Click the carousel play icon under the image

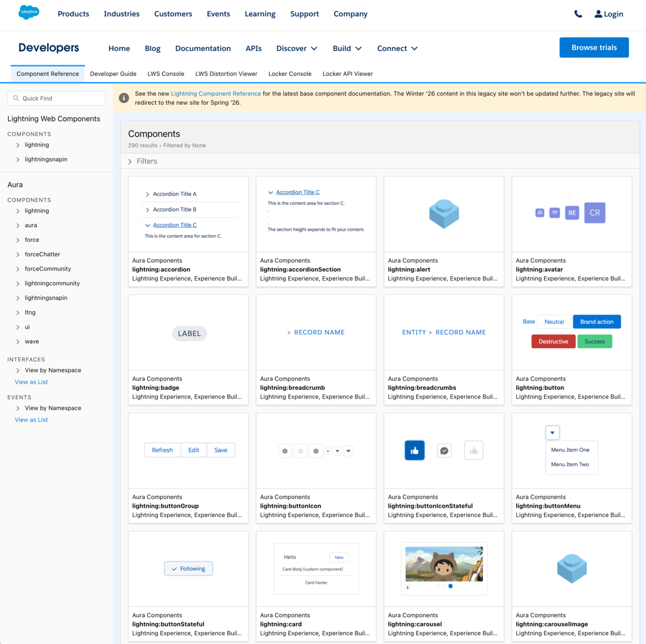click(x=408, y=587)
